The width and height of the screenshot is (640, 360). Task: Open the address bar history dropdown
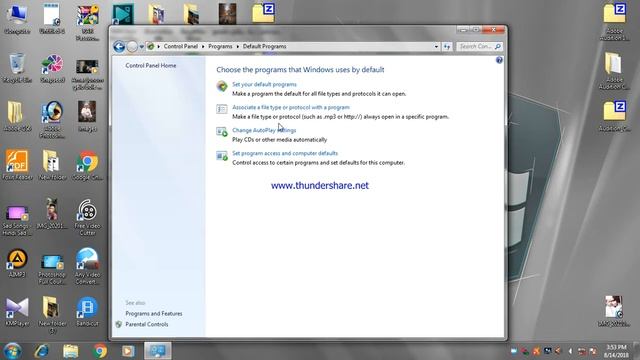[436, 47]
